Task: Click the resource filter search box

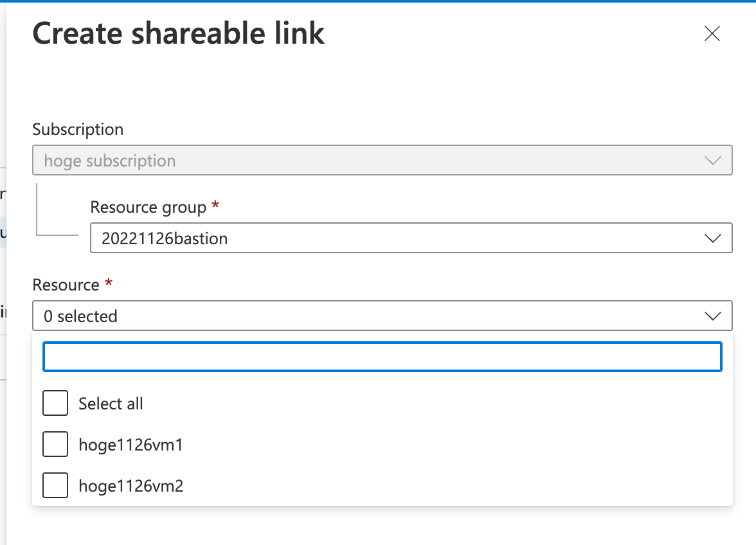Action: pos(382,357)
